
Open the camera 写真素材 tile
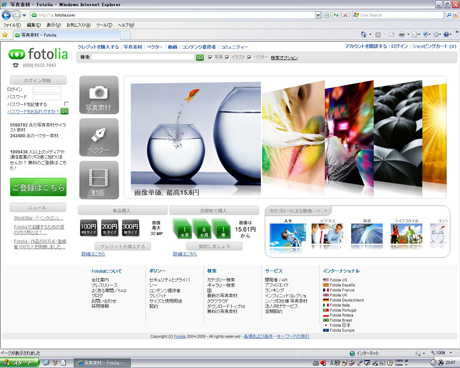[99, 95]
